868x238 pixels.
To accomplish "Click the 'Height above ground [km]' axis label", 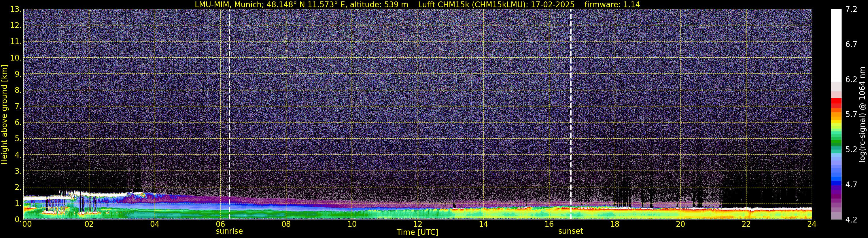I will 4,115.
